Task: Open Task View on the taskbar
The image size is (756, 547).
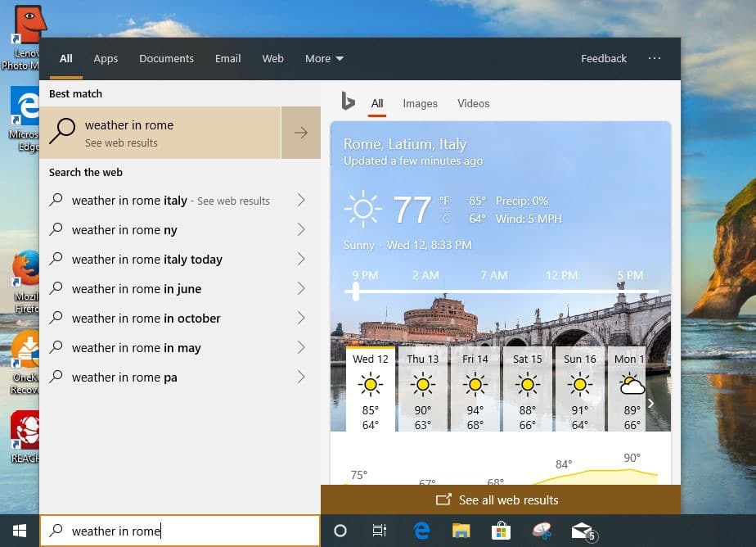Action: pyautogui.click(x=380, y=531)
